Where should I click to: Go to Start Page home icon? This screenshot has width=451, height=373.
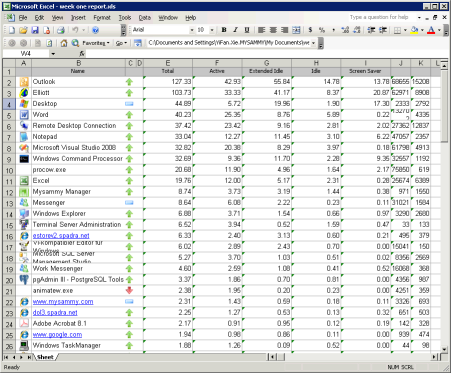[64, 43]
